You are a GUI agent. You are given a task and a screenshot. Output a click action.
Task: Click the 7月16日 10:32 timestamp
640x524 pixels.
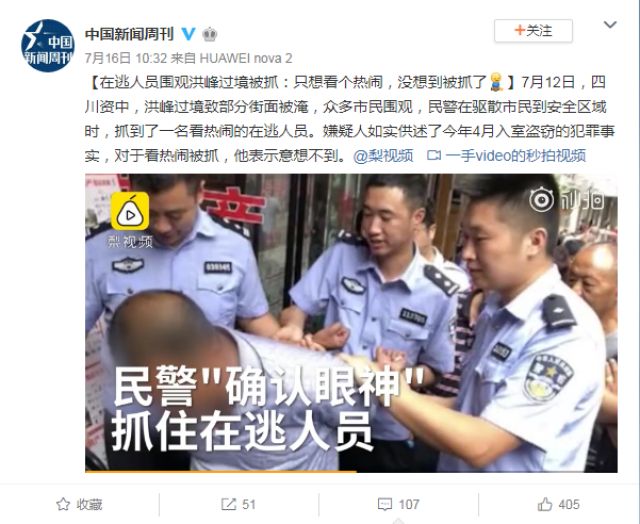[125, 58]
